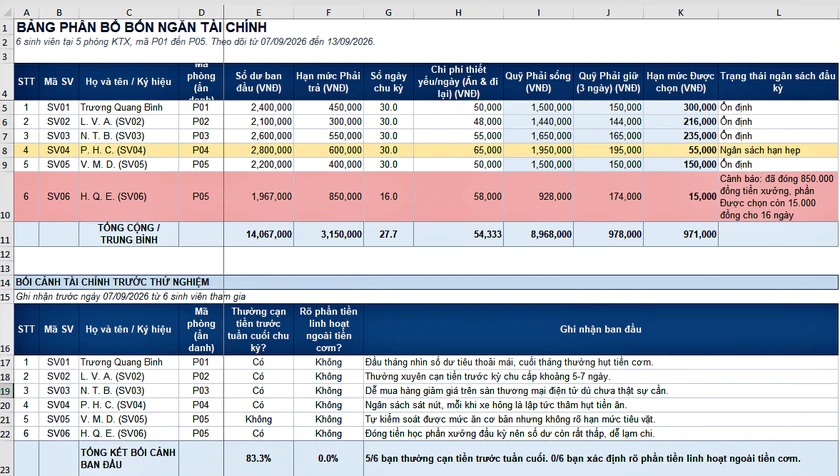This screenshot has width=840, height=476.
Task: Click header 'Chi phí thiết yếu/ngày'
Action: pos(458,82)
